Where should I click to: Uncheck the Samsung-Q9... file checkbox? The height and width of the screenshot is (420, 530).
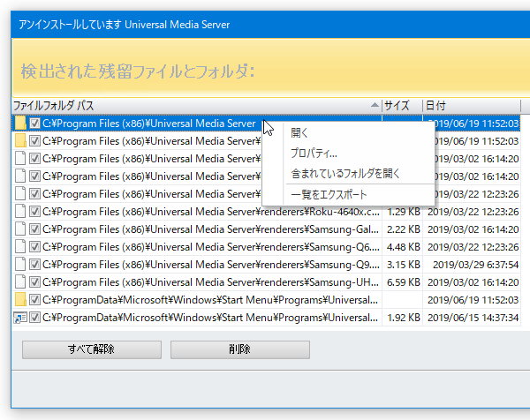tap(34, 265)
